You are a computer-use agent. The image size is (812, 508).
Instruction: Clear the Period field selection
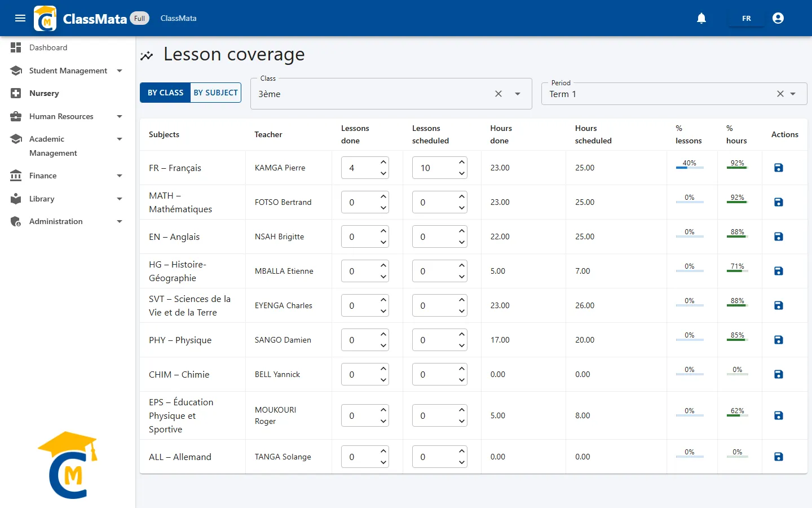[780, 94]
